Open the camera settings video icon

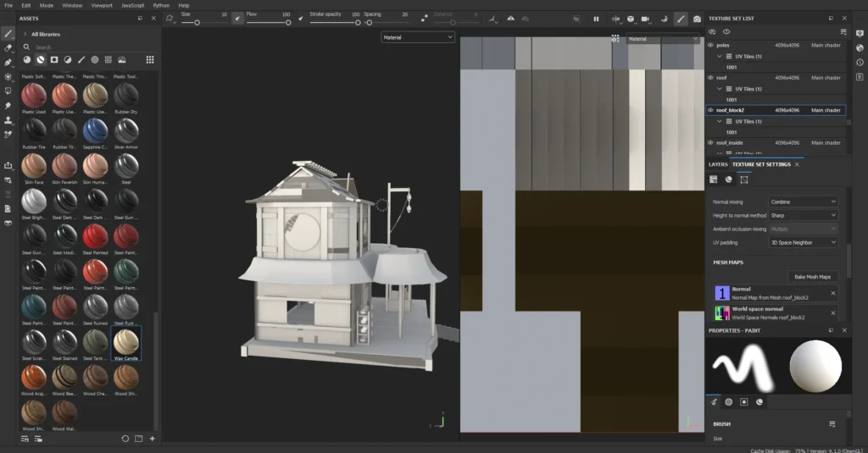645,19
